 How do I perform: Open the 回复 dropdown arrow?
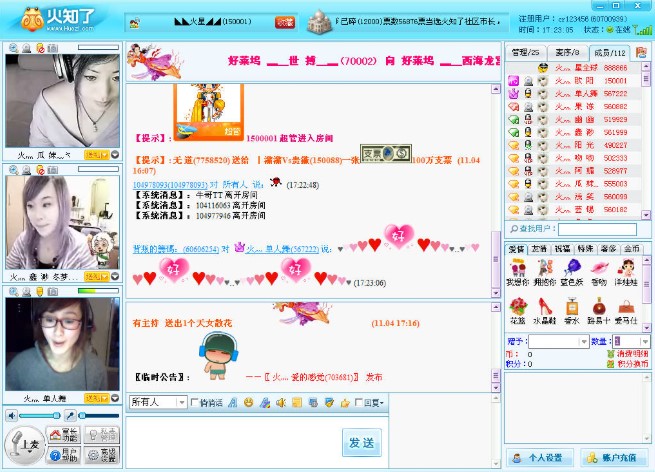click(x=381, y=403)
